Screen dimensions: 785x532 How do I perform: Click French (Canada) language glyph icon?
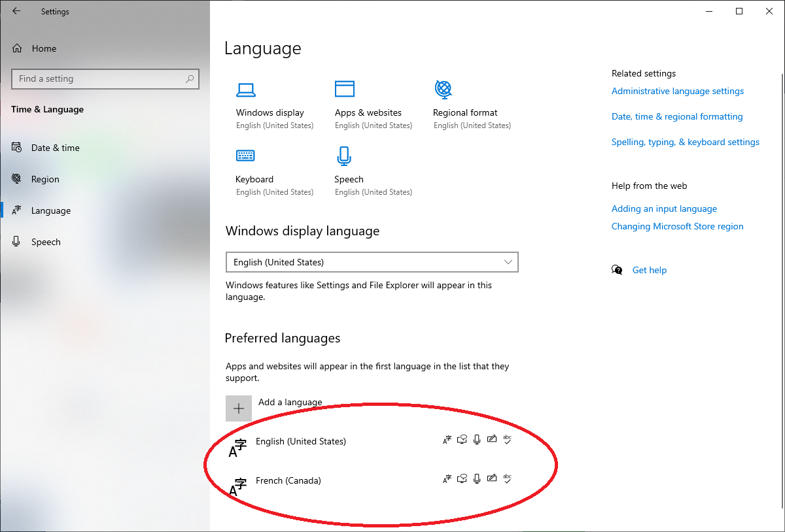coord(237,487)
